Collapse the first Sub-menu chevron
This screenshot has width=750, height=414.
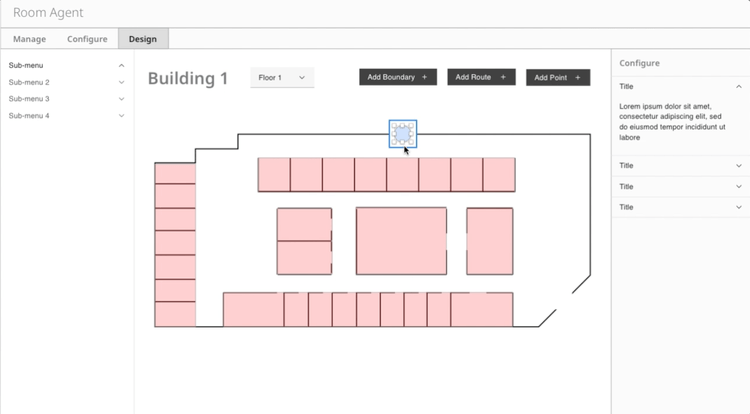[x=122, y=66]
